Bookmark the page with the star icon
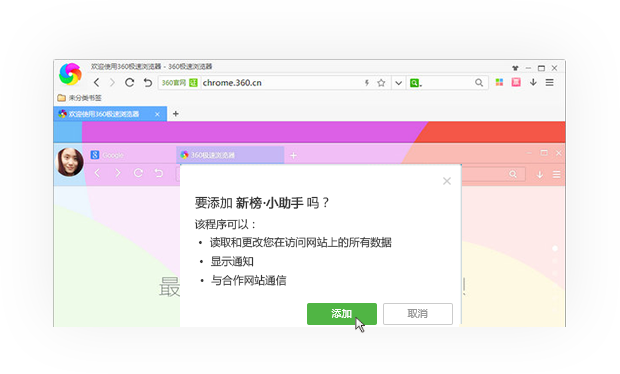The width and height of the screenshot is (620, 374). (x=381, y=83)
